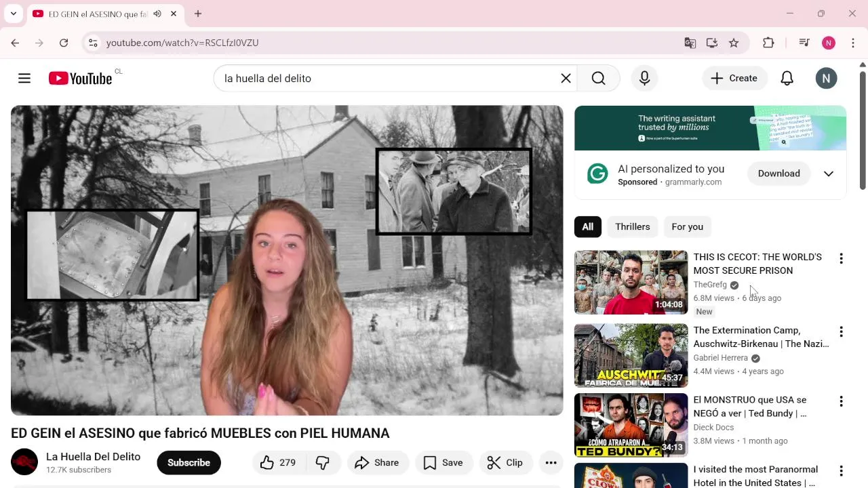
Task: Subscribe to La Huella Del Delito
Action: pos(189,463)
